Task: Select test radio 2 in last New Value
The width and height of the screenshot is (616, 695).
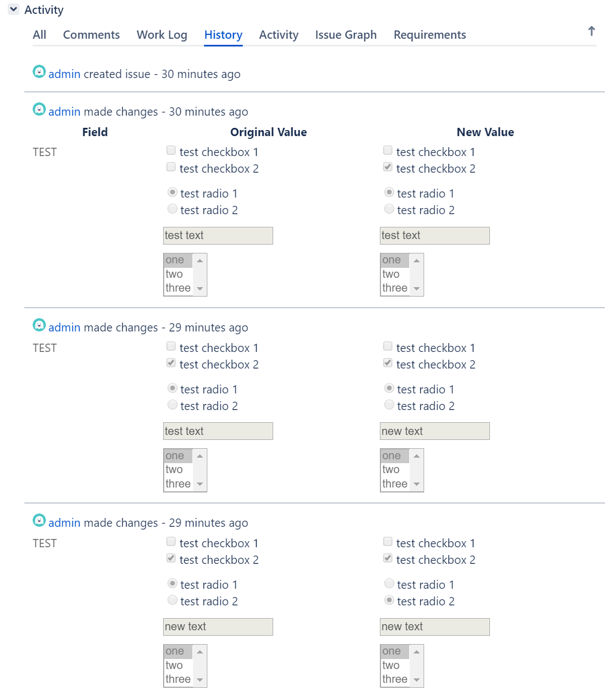Action: click(389, 600)
